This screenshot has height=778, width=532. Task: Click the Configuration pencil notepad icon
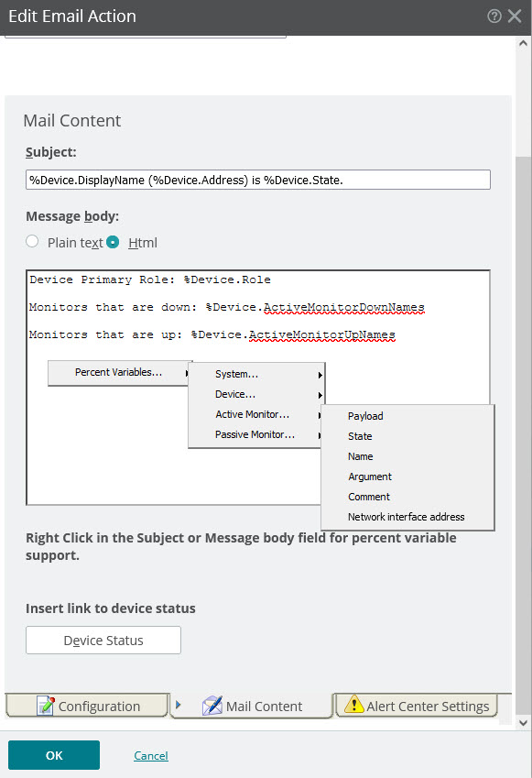pos(46,706)
